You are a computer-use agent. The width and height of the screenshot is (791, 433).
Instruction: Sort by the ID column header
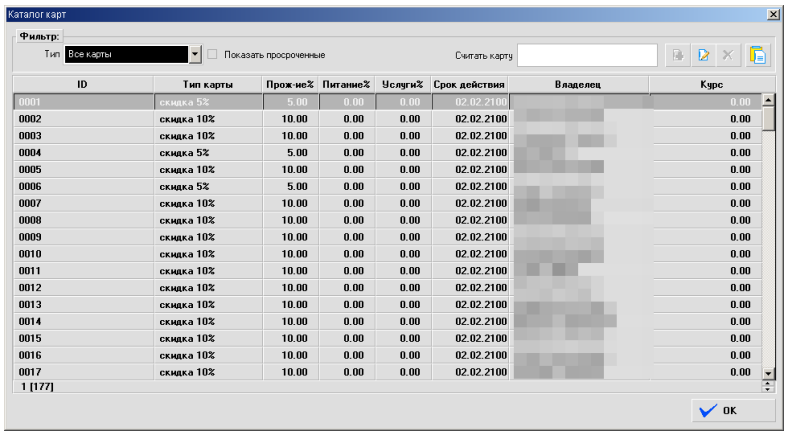84,85
